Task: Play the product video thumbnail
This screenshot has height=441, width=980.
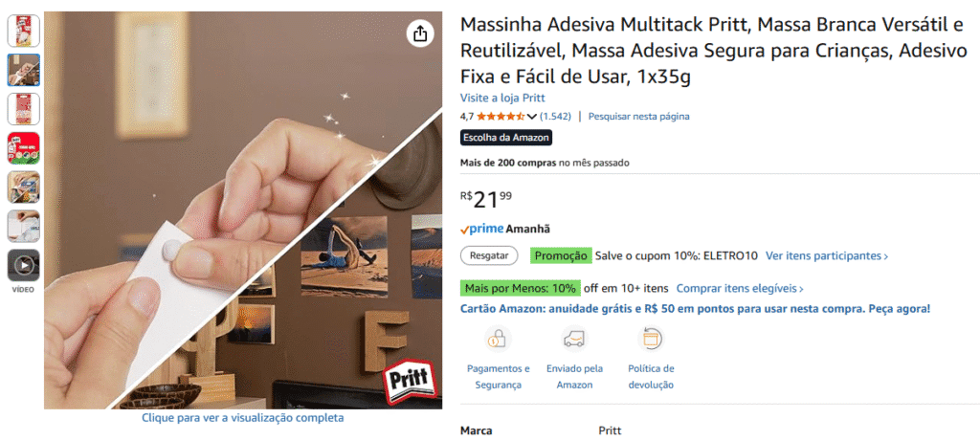Action: coord(24,266)
